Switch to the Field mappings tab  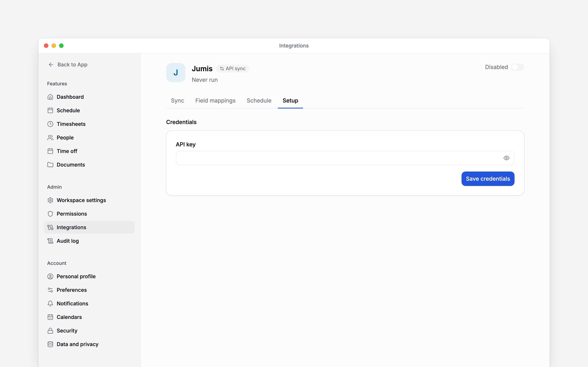pos(215,101)
